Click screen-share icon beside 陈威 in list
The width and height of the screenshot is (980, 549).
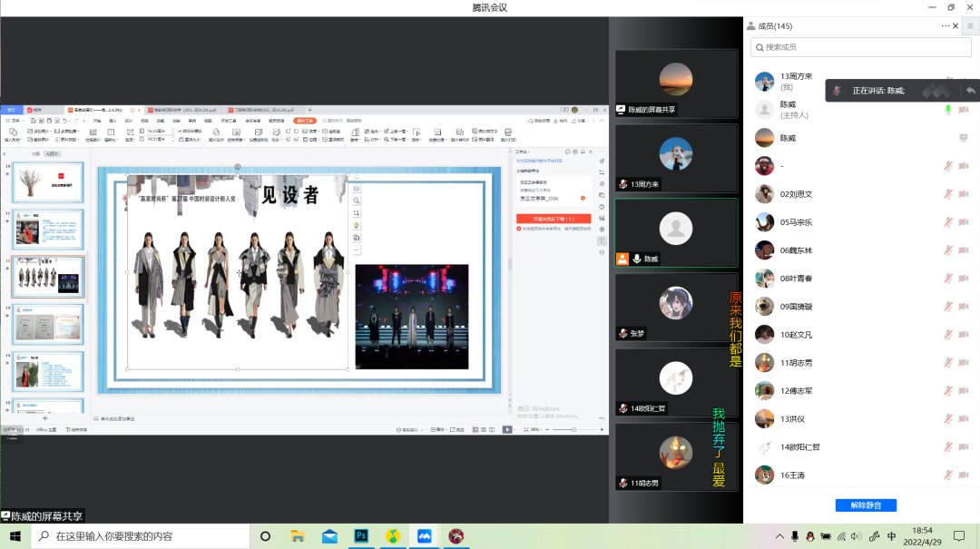coord(964,138)
